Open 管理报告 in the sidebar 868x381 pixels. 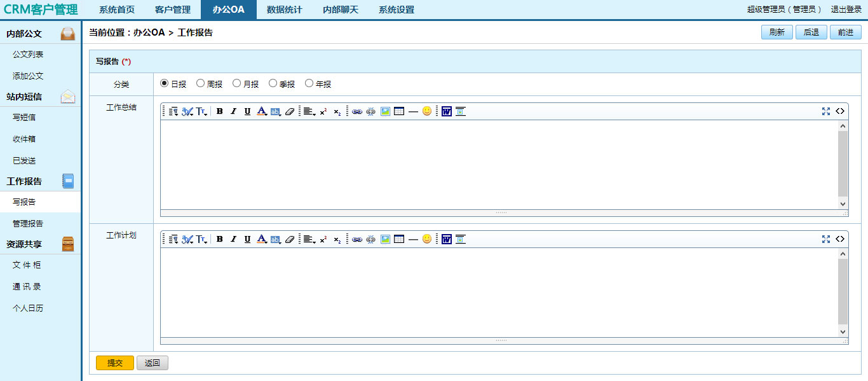[x=28, y=224]
